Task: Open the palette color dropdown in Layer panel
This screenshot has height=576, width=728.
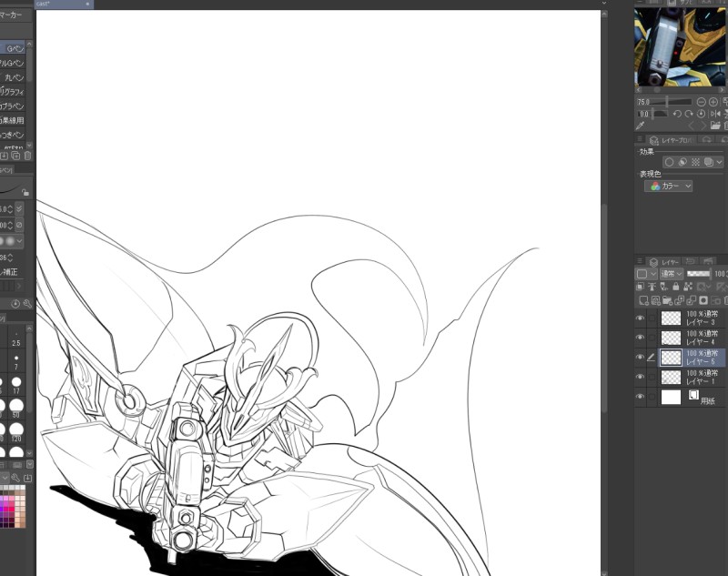Action: (646, 274)
